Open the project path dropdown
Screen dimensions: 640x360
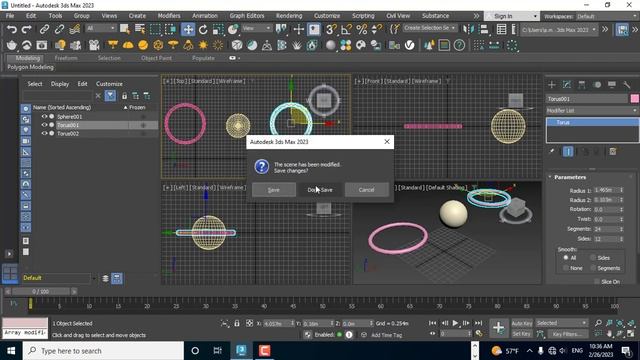[559, 30]
